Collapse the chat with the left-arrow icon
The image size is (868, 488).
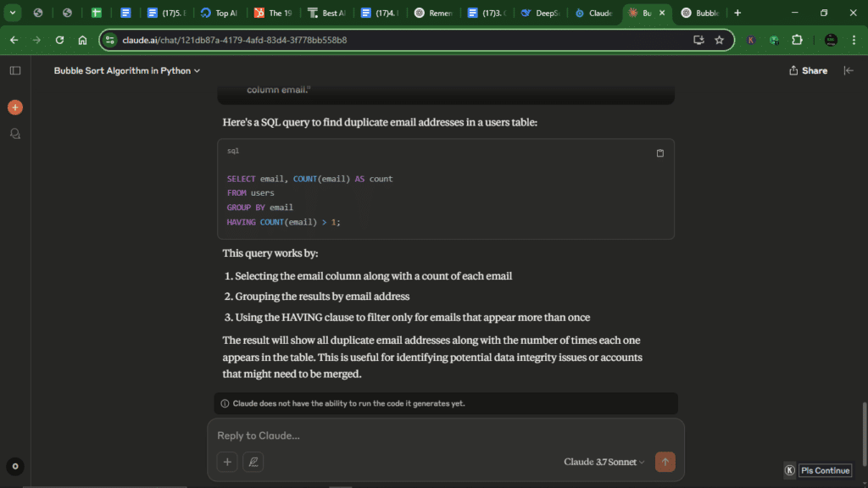click(849, 70)
